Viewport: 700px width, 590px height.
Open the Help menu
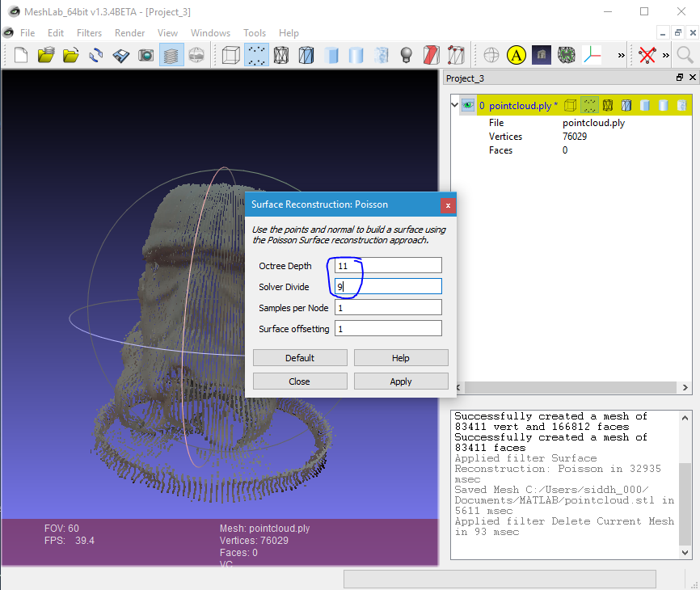(x=289, y=33)
